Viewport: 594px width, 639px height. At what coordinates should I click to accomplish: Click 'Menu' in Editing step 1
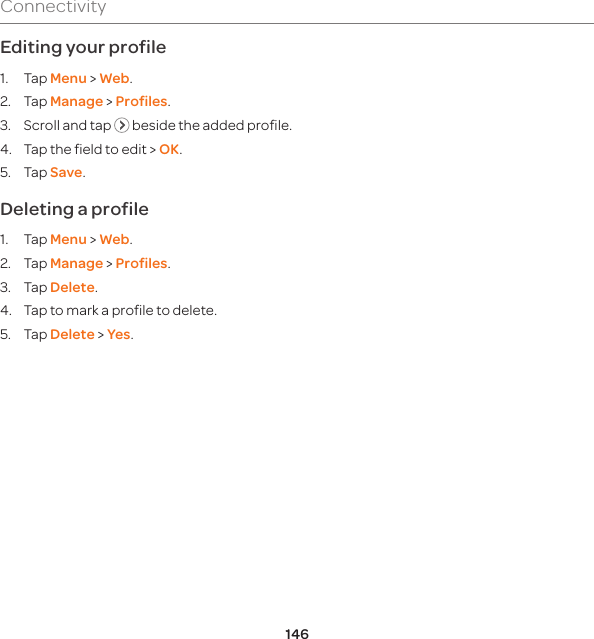tap(68, 78)
